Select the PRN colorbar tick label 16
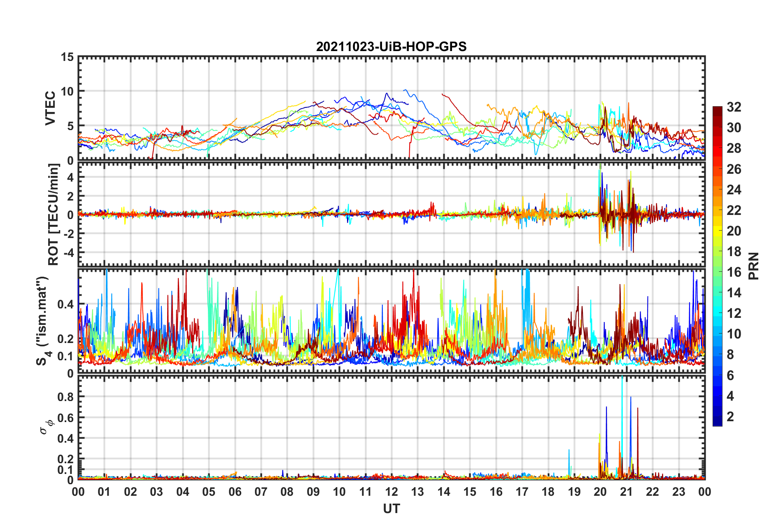Image resolution: width=783 pixels, height=532 pixels. point(734,272)
